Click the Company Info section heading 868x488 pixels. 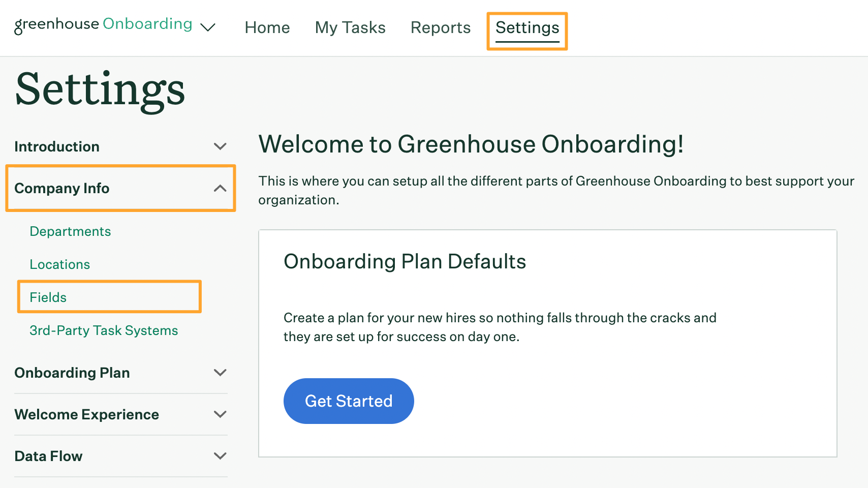62,188
